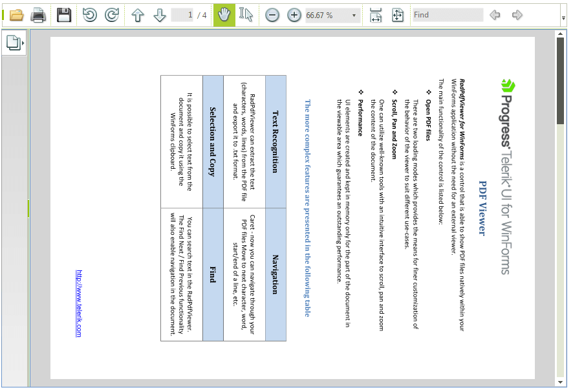Click the vertical scrollbar thumb

pyautogui.click(x=560, y=81)
